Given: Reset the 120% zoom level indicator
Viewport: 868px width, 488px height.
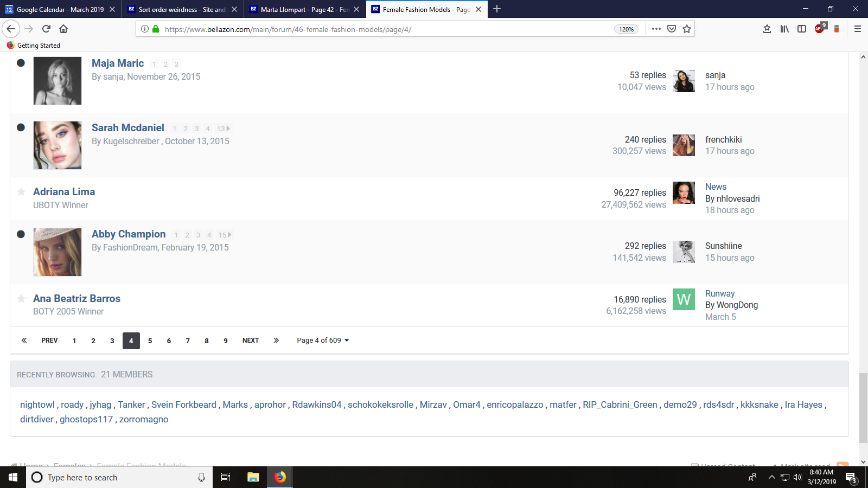Looking at the screenshot, I should tap(626, 29).
